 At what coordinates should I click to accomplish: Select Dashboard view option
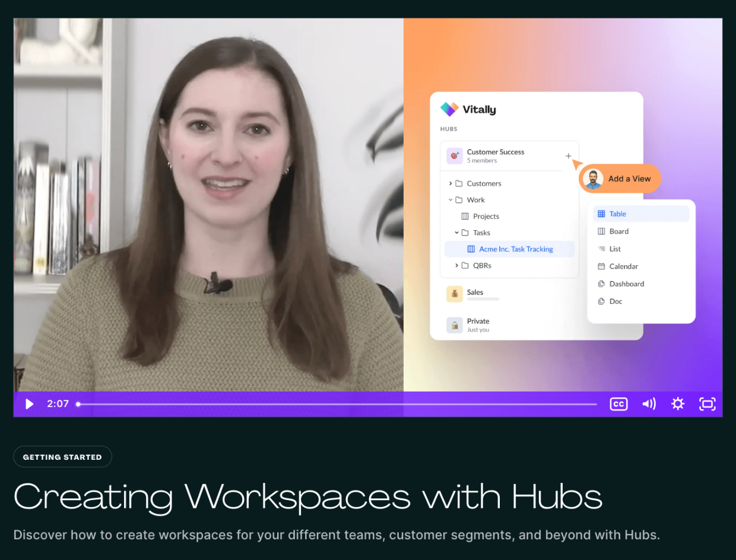(641, 284)
